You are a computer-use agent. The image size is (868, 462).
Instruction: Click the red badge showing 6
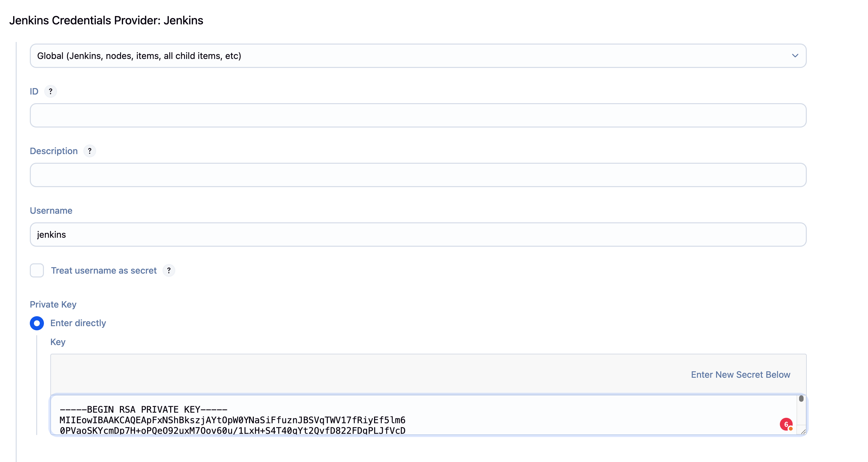click(786, 424)
